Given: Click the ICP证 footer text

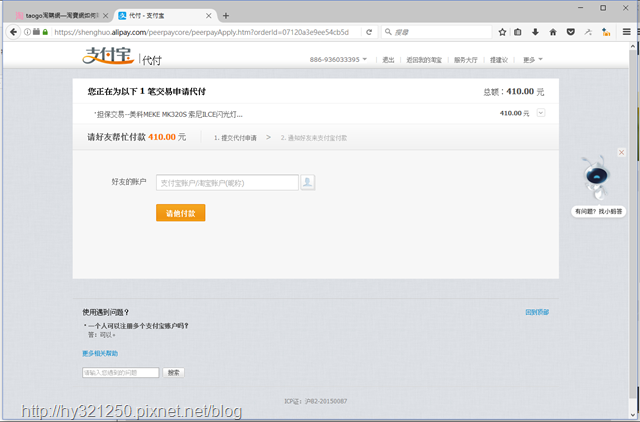Looking at the screenshot, I should [x=316, y=401].
